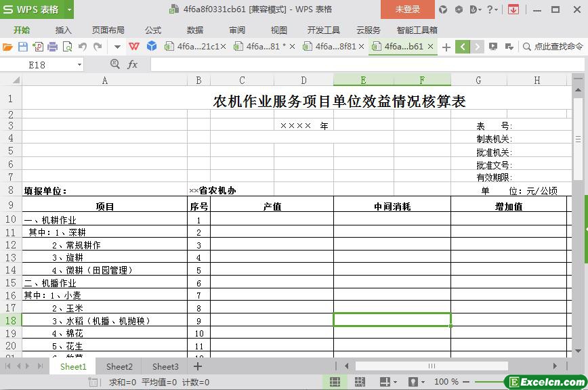Click the formula bar input field
This screenshot has width=588, height=390.
[367, 64]
